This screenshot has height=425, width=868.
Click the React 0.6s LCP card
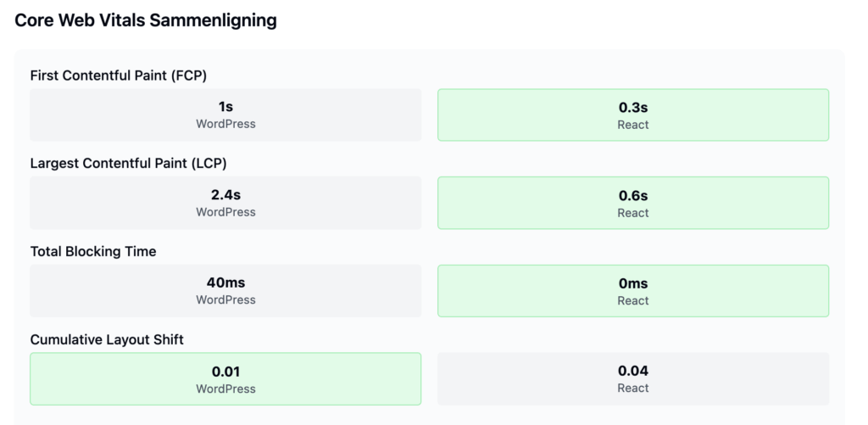[633, 203]
